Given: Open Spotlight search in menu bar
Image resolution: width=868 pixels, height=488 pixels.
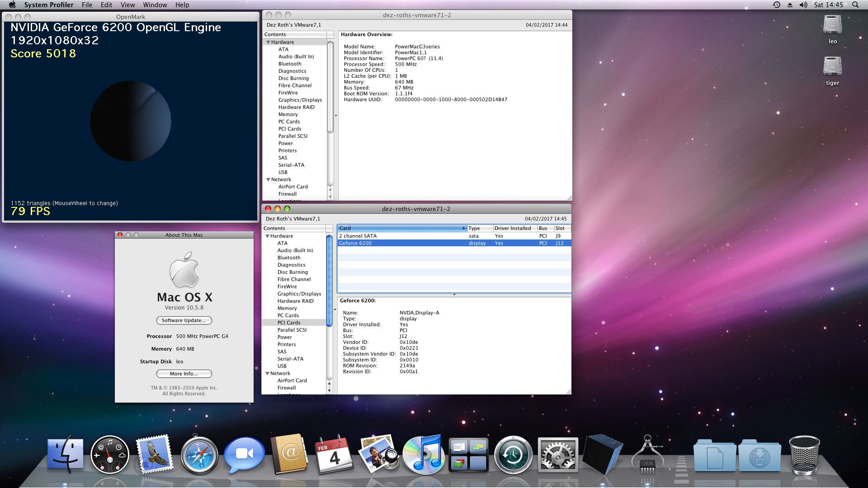Looking at the screenshot, I should coord(855,5).
